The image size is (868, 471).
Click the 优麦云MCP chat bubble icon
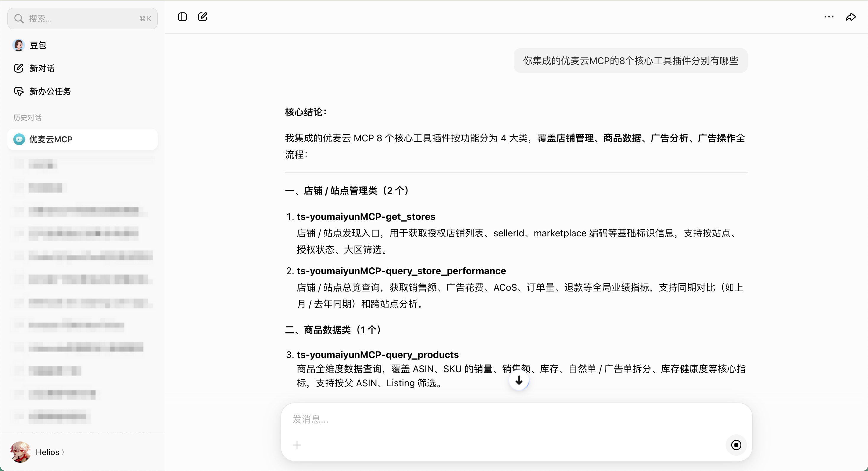coord(19,139)
